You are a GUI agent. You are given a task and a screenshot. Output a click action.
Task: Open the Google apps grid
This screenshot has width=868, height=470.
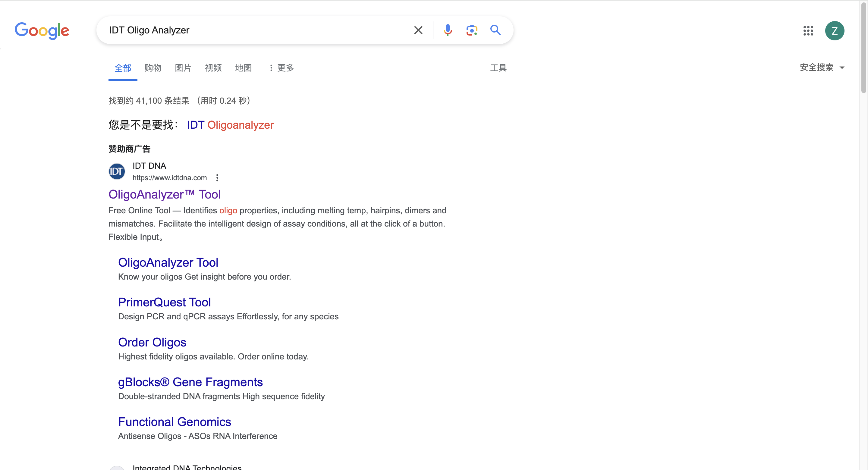tap(808, 31)
